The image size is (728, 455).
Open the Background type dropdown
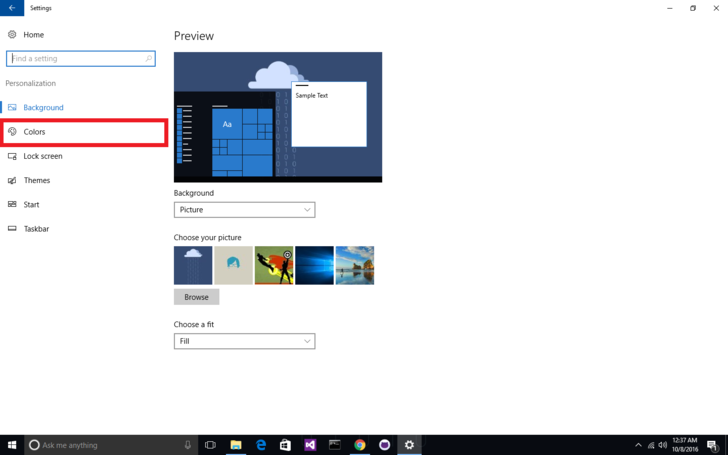point(245,210)
